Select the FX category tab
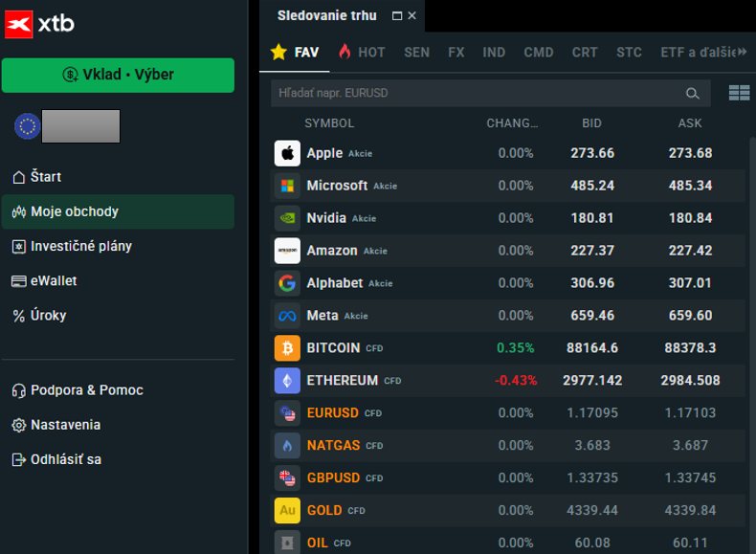The image size is (756, 554). [456, 53]
